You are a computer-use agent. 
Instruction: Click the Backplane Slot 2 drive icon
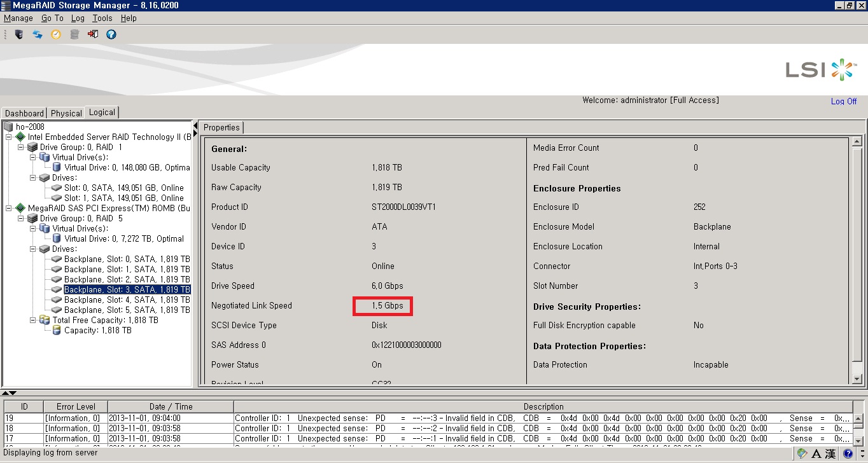(x=57, y=279)
